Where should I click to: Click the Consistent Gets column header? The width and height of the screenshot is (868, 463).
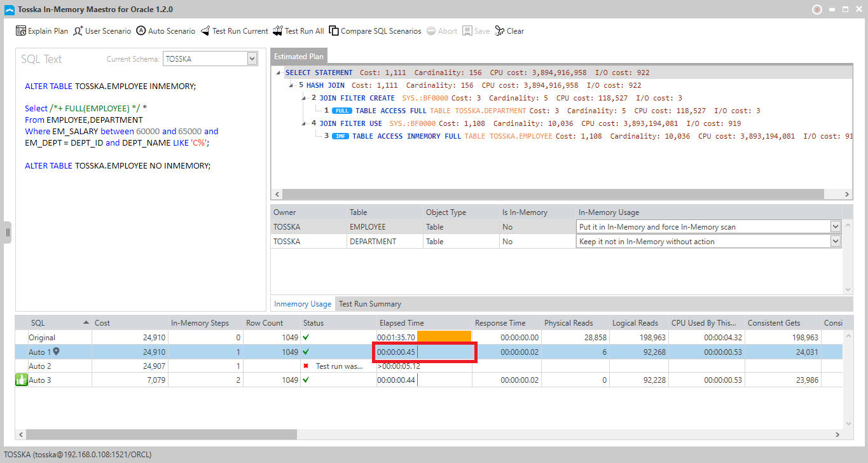783,322
